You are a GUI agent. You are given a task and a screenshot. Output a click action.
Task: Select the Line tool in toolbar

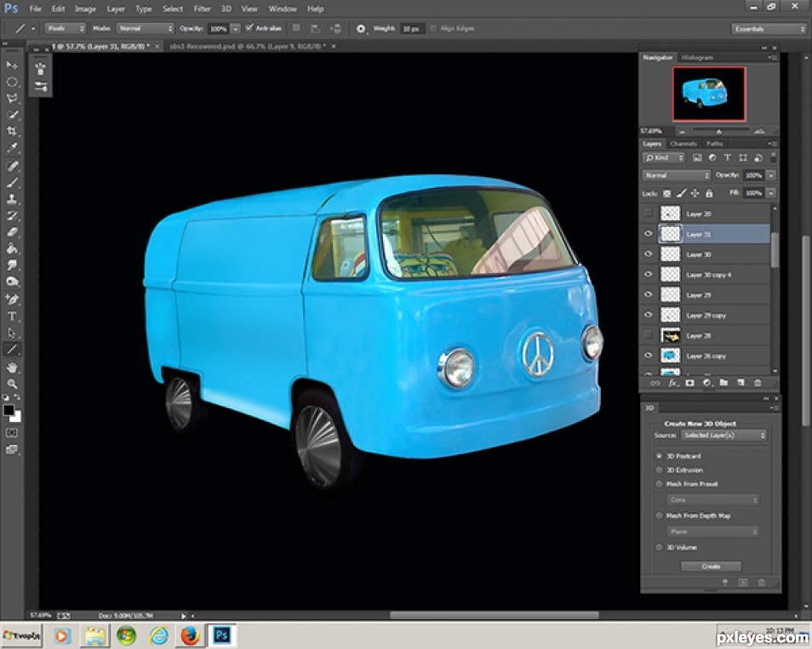[12, 350]
